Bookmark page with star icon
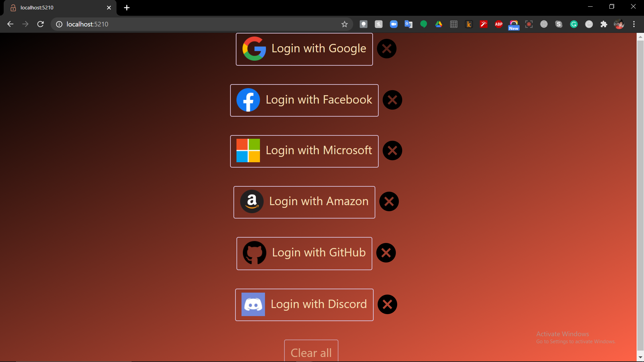 click(x=344, y=24)
